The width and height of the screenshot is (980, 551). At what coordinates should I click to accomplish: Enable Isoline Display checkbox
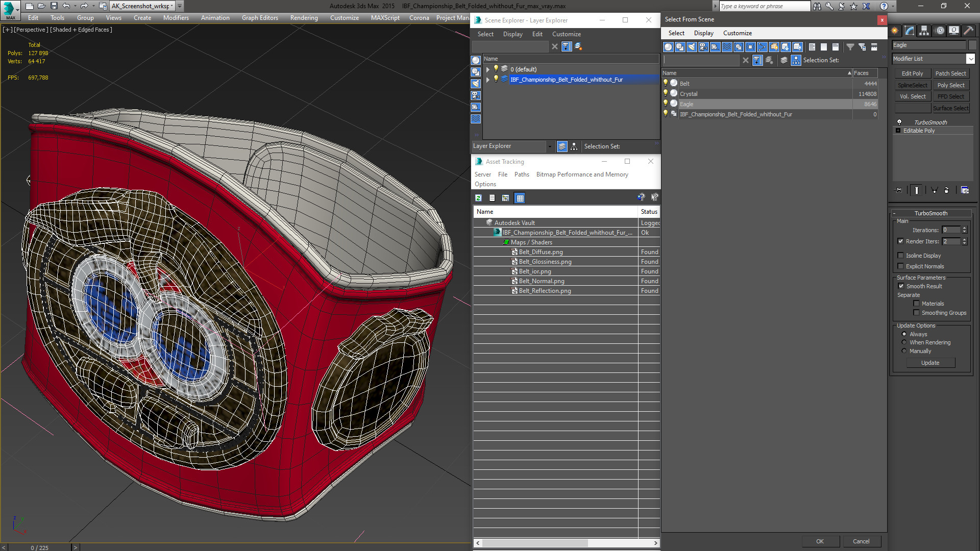click(x=900, y=256)
